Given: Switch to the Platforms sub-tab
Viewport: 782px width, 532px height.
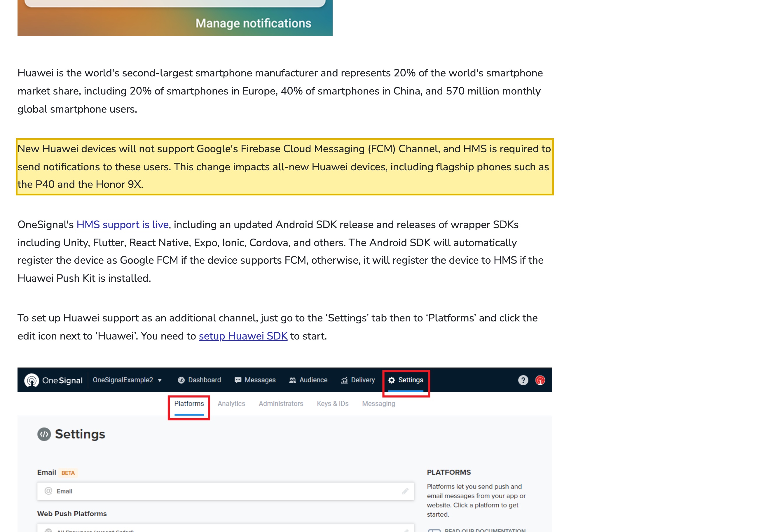Looking at the screenshot, I should (x=189, y=404).
